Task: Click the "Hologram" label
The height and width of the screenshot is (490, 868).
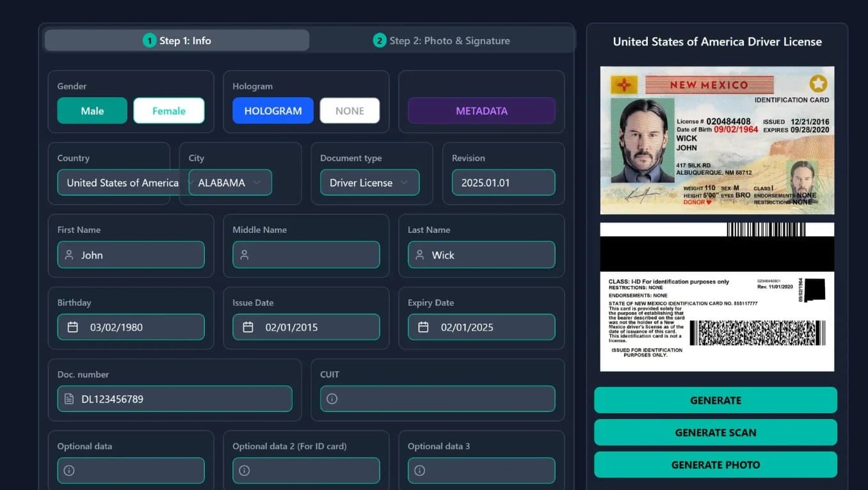Action: click(252, 86)
